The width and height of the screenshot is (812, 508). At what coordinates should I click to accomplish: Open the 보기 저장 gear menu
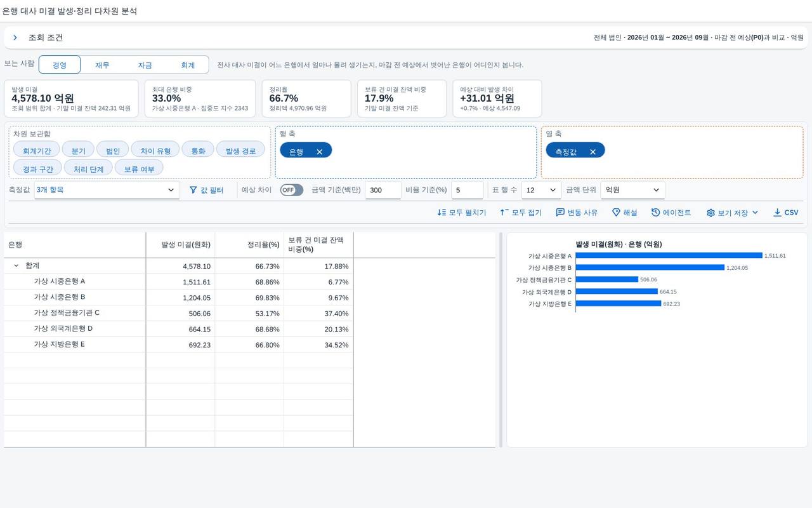point(733,213)
